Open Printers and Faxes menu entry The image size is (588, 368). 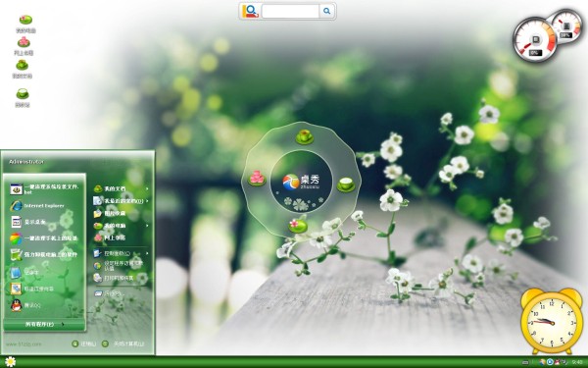[x=114, y=278]
